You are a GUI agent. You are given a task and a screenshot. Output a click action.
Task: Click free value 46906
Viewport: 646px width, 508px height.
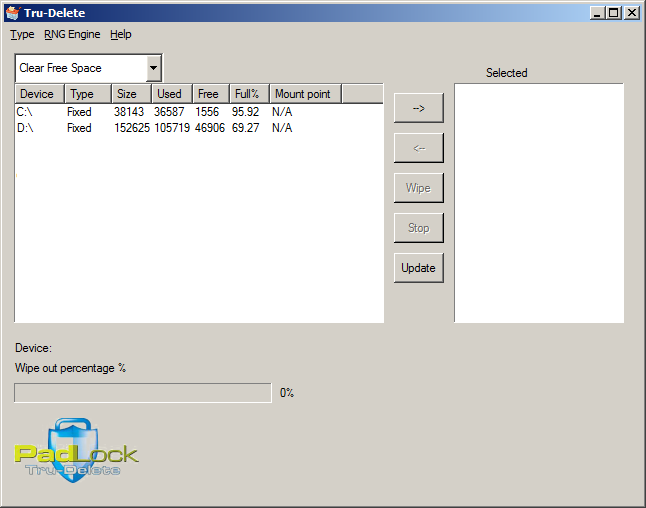pos(210,128)
